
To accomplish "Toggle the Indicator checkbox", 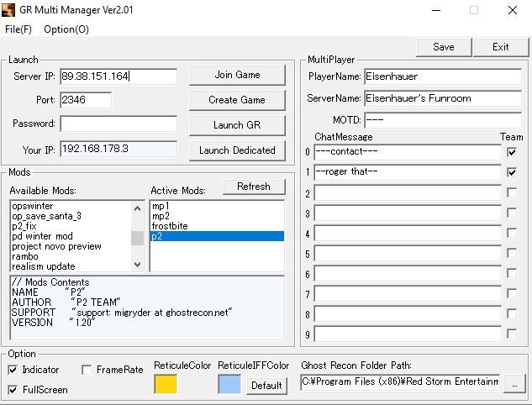I will point(13,370).
